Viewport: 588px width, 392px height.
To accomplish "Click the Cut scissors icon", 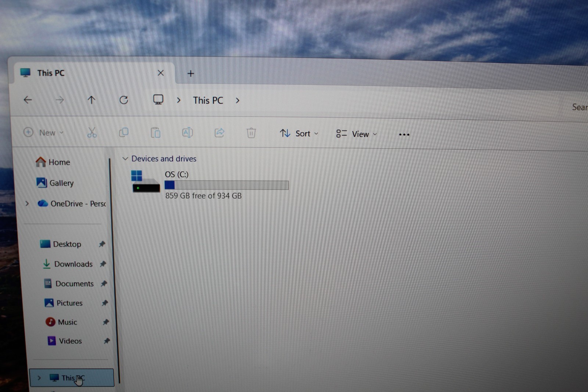I will [92, 132].
